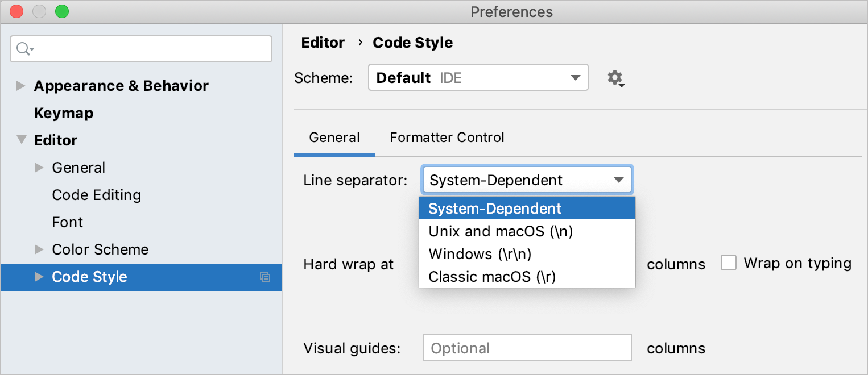Pick Classic macOS (\r) option
The height and width of the screenshot is (375, 868).
[492, 277]
